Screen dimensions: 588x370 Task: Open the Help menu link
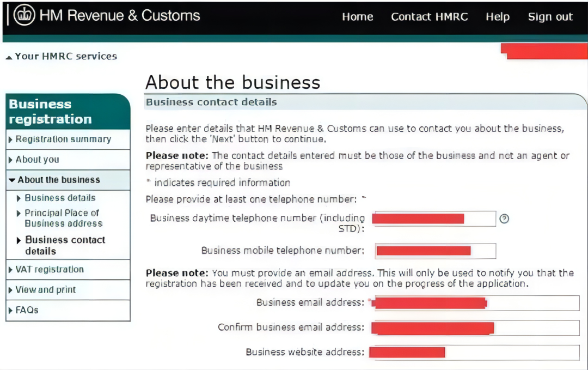point(498,17)
